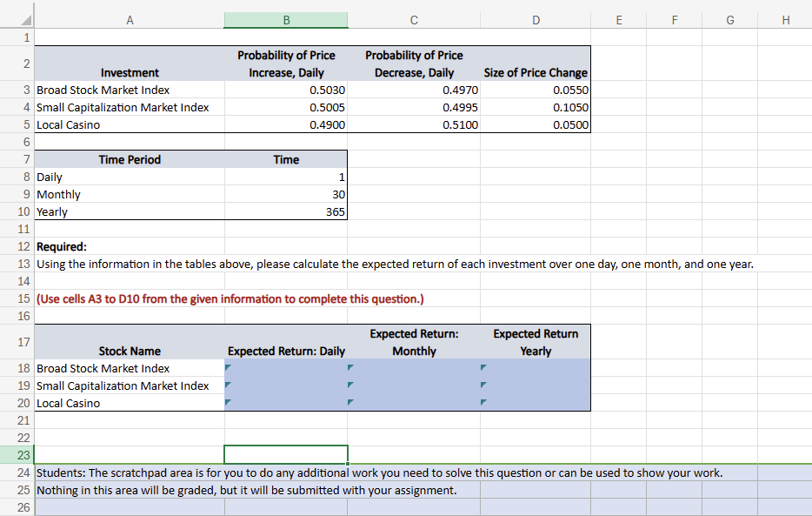Click Expected Return Daily input for Broad Stock Market Index
The width and height of the screenshot is (812, 516).
(286, 368)
